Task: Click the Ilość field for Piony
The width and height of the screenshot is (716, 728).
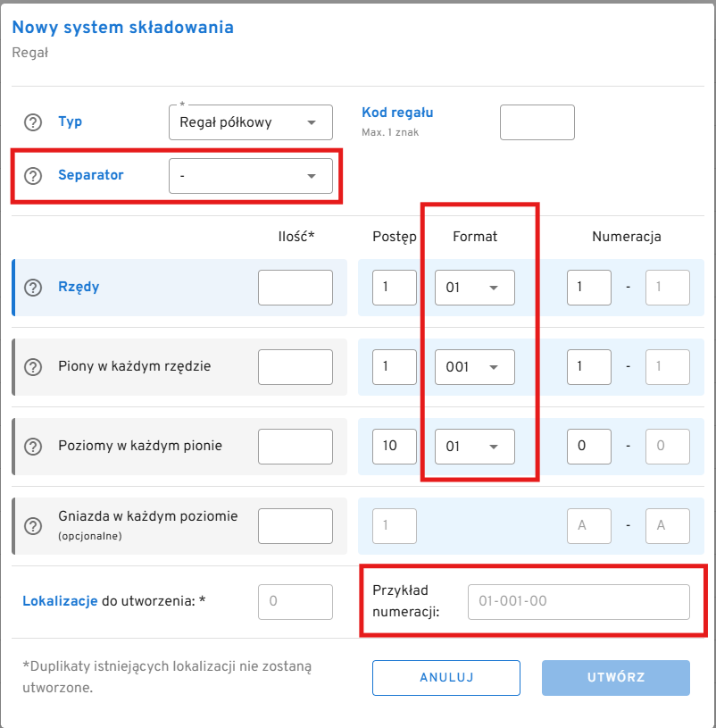Action: click(295, 367)
